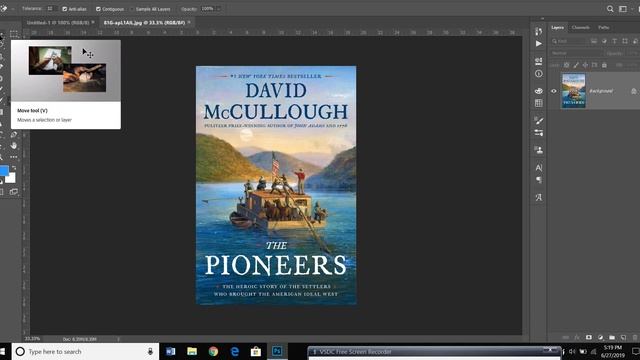Hide the Background layer using eye icon

tap(553, 91)
